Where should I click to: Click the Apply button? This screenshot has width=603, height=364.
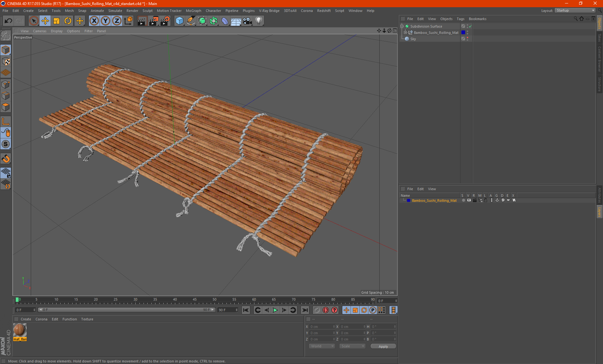(x=383, y=346)
